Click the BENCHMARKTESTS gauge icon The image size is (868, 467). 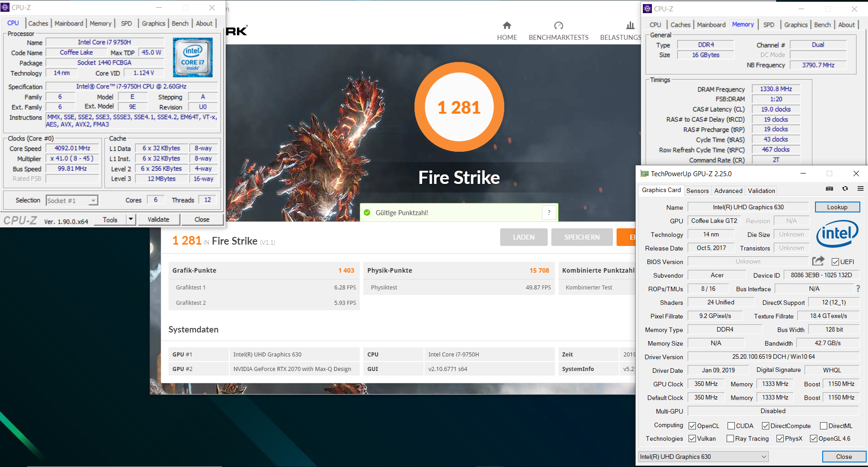[x=559, y=25]
